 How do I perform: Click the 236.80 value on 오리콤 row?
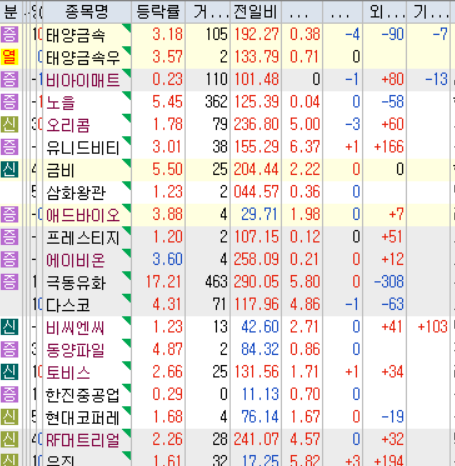click(x=256, y=125)
